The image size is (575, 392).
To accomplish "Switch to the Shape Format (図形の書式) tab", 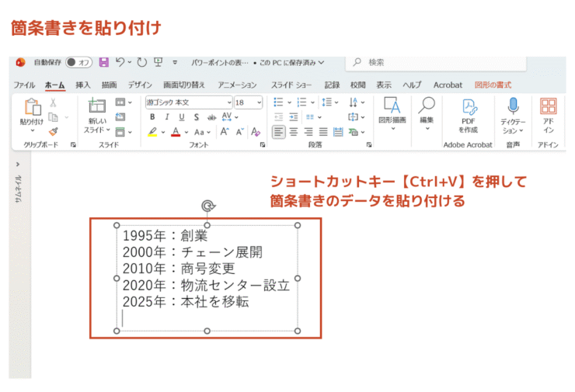I will (x=493, y=85).
